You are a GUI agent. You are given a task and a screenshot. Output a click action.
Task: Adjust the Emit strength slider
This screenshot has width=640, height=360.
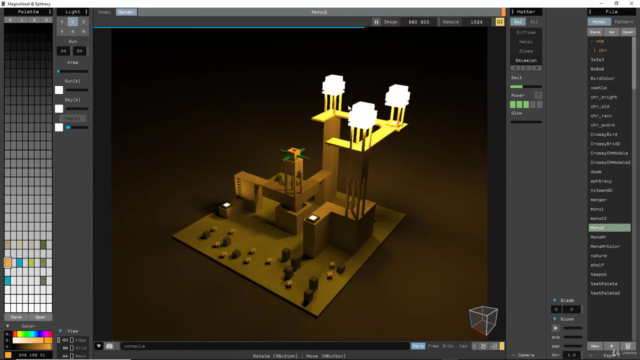coord(526,87)
